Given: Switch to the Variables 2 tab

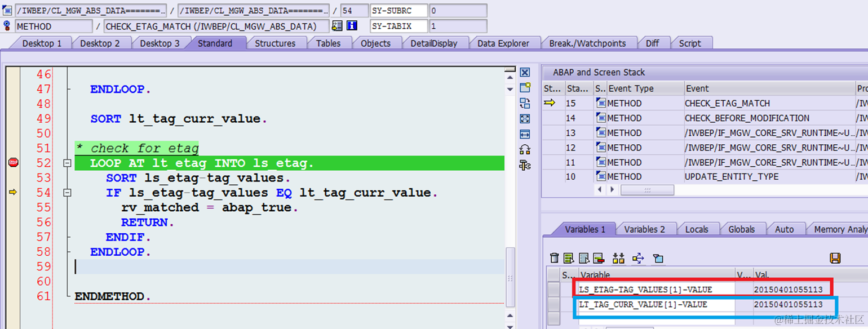Looking at the screenshot, I should (x=644, y=229).
